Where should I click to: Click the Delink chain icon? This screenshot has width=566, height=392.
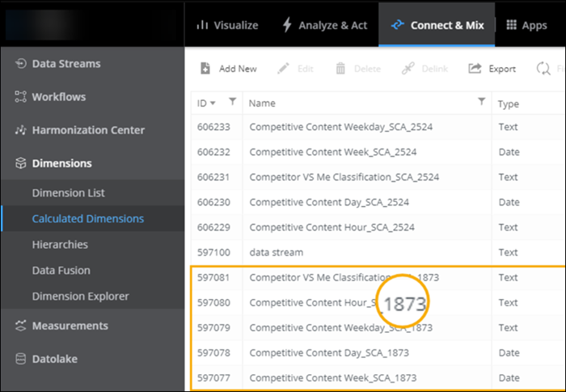tap(408, 68)
